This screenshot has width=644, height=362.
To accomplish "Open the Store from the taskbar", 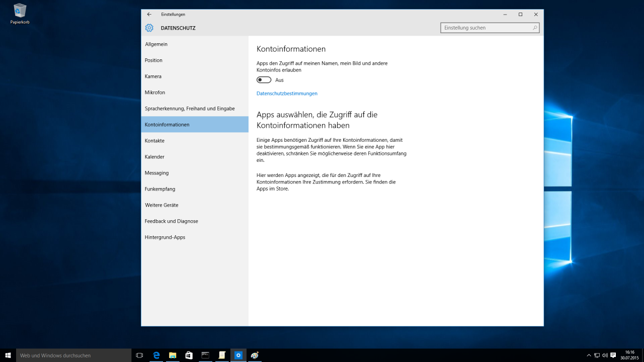I will click(x=189, y=355).
